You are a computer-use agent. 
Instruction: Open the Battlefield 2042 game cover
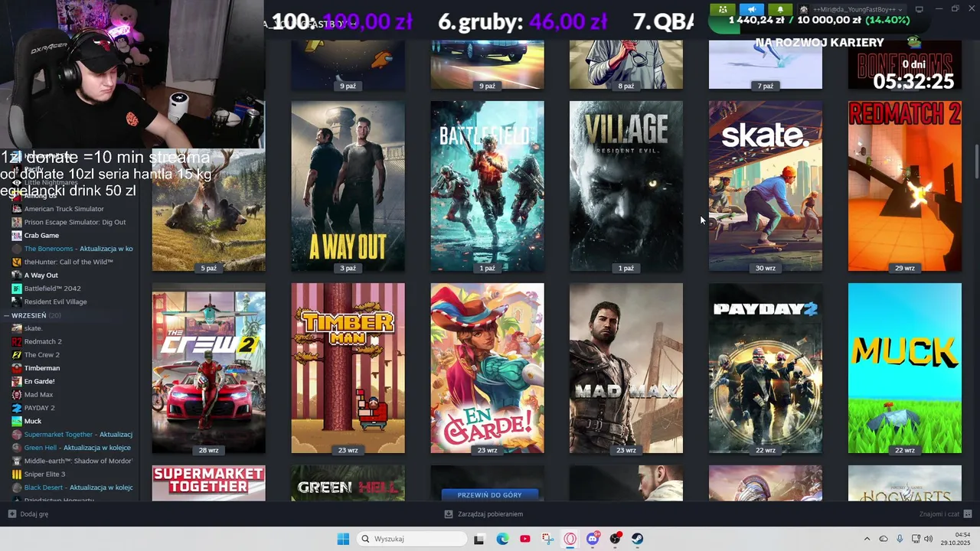pos(487,186)
